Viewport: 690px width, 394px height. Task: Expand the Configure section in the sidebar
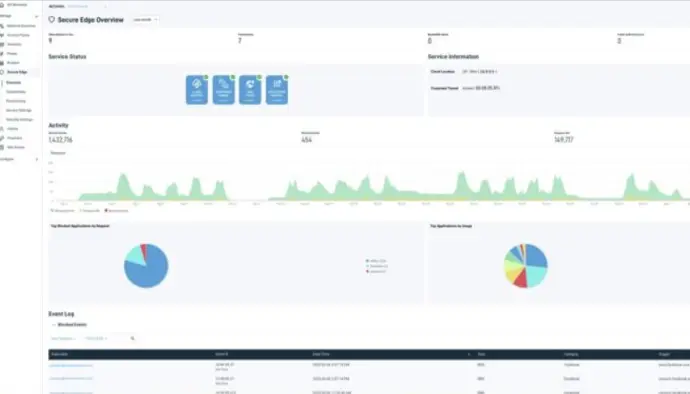[x=37, y=159]
